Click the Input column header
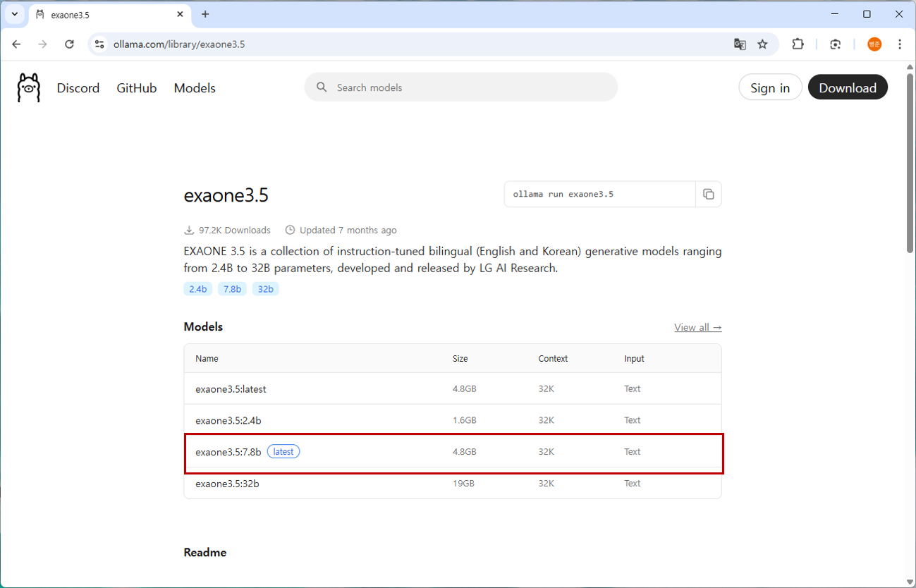The image size is (916, 588). pos(634,359)
